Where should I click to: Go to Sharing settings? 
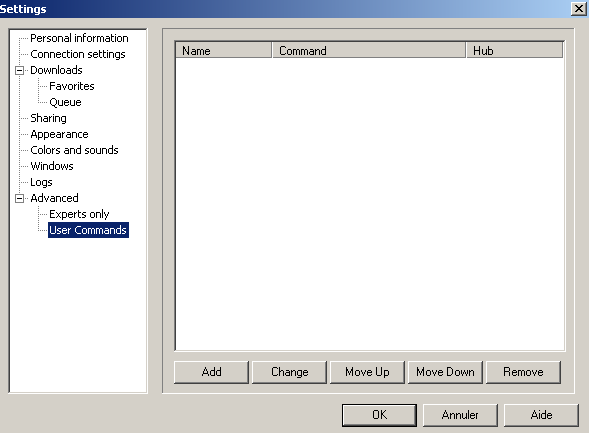click(x=48, y=118)
